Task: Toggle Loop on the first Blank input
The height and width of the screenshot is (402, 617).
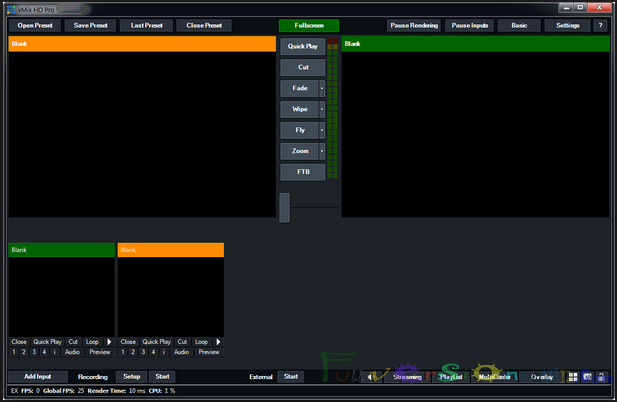Action: click(x=92, y=342)
